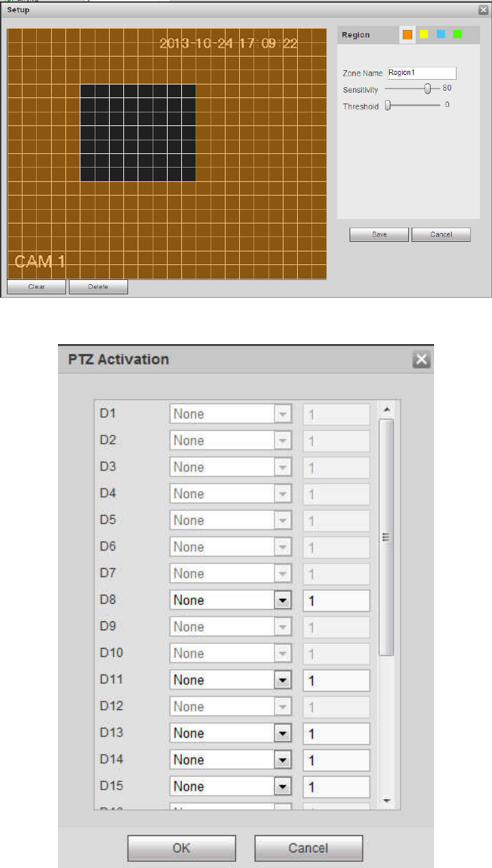Image resolution: width=492 pixels, height=868 pixels.
Task: Click the PTZ list scrollbar thumb
Action: 386,537
